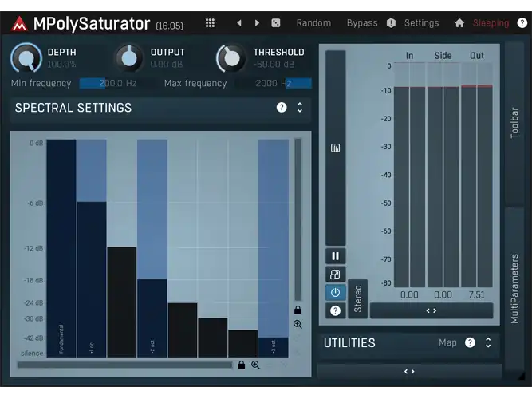This screenshot has width=532, height=399.
Task: Toggle the vertical zoom lock icon
Action: click(298, 310)
